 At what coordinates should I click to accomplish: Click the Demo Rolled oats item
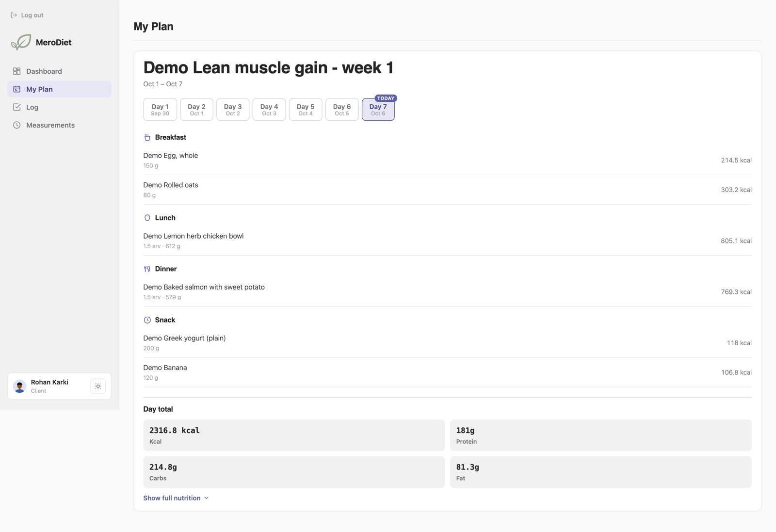tap(447, 190)
